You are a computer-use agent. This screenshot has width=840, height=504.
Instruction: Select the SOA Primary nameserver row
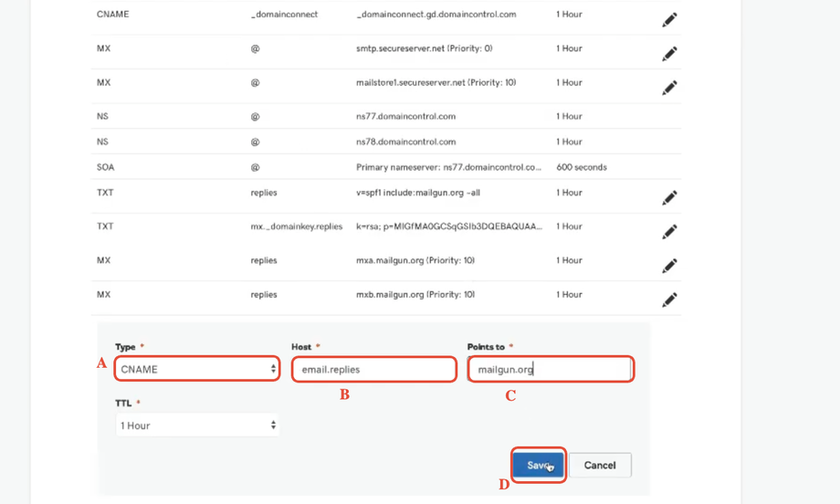[x=385, y=167]
